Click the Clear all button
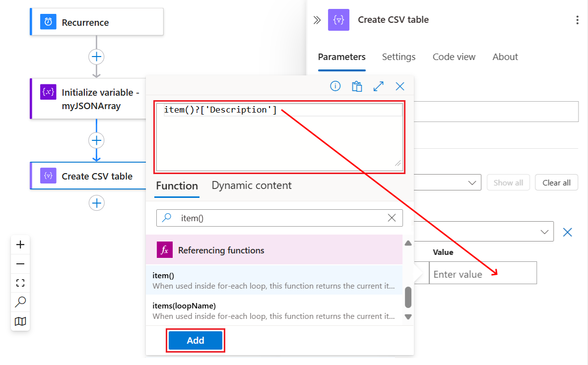 (x=556, y=182)
